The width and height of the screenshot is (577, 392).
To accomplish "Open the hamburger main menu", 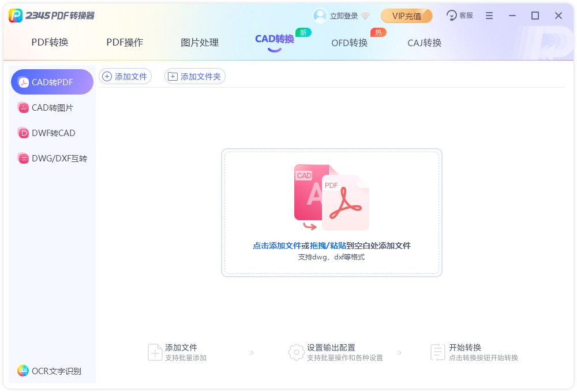I will [489, 16].
